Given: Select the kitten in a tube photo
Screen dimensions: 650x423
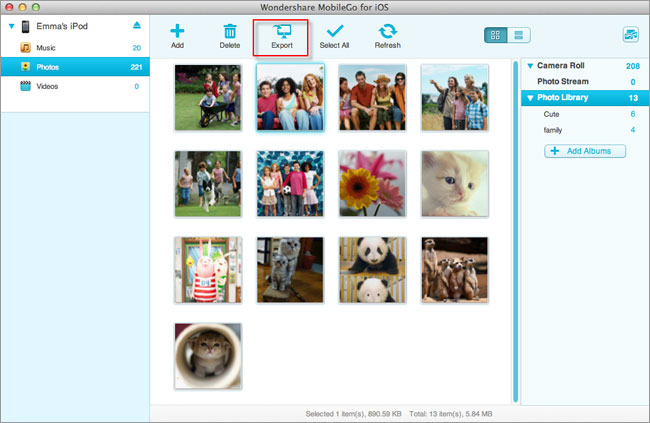Looking at the screenshot, I should tap(208, 356).
